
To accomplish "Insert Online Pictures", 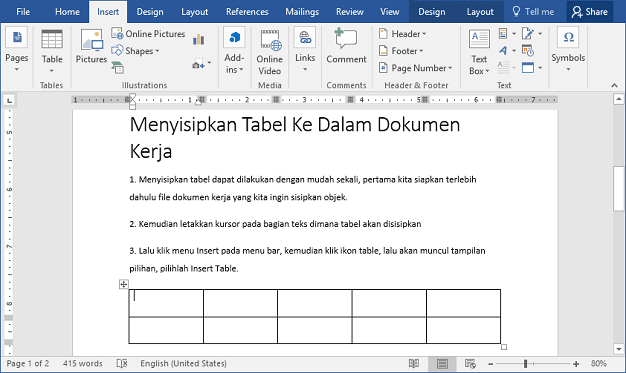I will [148, 34].
